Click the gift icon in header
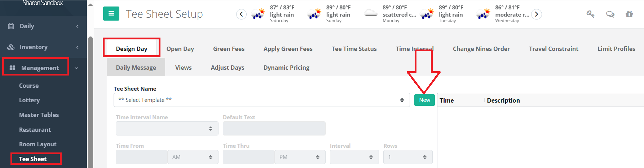The height and width of the screenshot is (168, 644). coord(629,14)
